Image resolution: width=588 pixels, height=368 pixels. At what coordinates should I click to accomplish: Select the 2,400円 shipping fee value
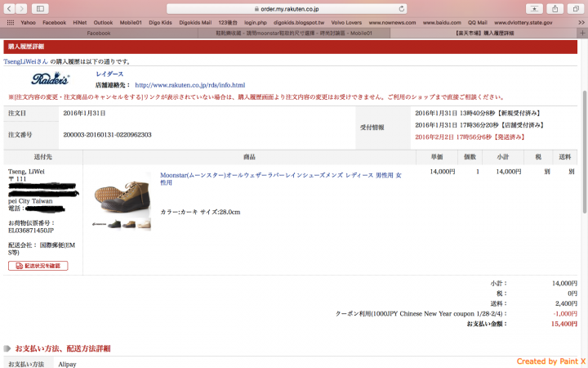[566, 303]
